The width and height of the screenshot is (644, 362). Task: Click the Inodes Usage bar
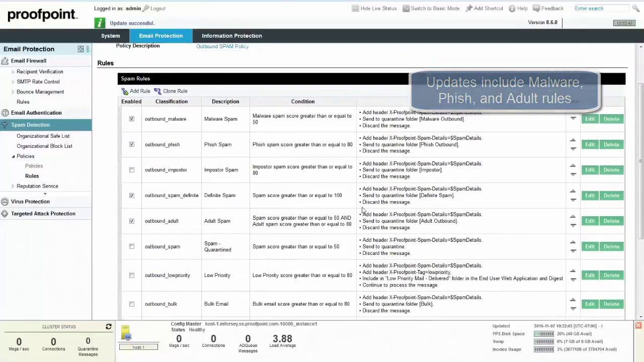(x=544, y=349)
